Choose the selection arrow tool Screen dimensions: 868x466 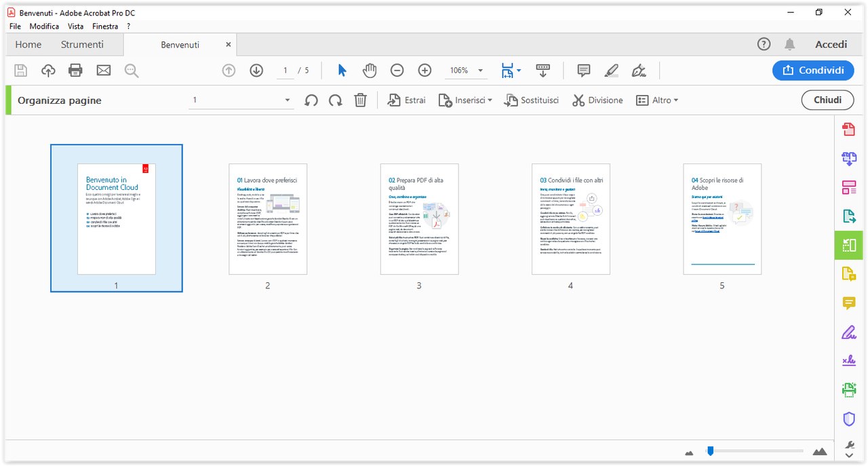tap(342, 71)
